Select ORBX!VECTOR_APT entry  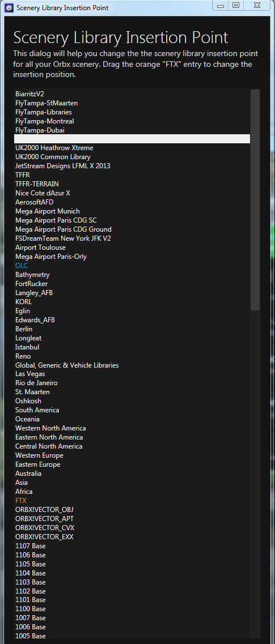coord(44,518)
